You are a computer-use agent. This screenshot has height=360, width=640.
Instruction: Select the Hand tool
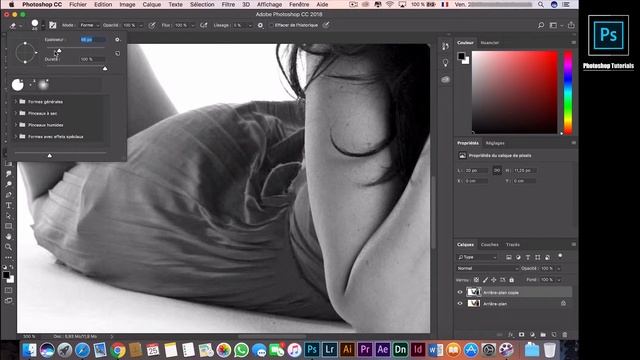[9, 236]
